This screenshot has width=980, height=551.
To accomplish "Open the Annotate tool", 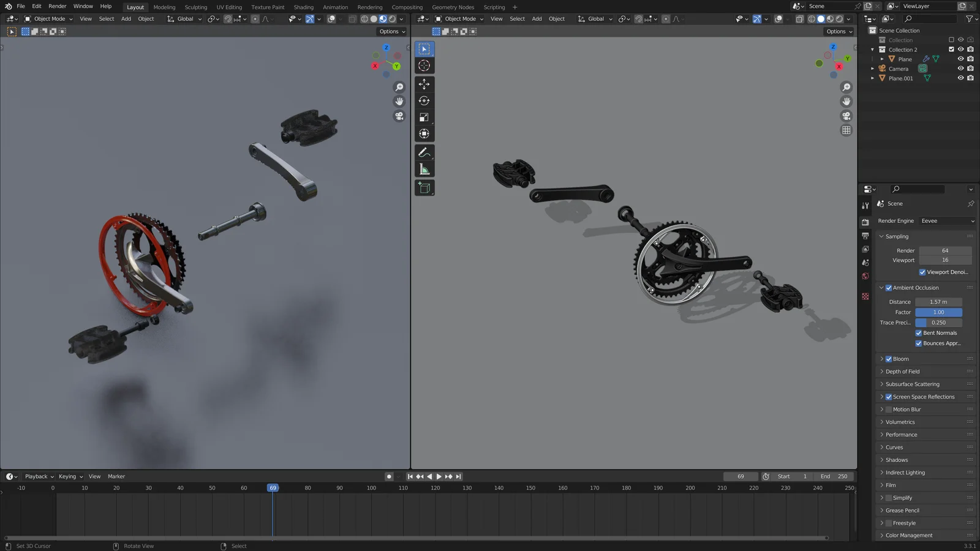I will (x=424, y=152).
